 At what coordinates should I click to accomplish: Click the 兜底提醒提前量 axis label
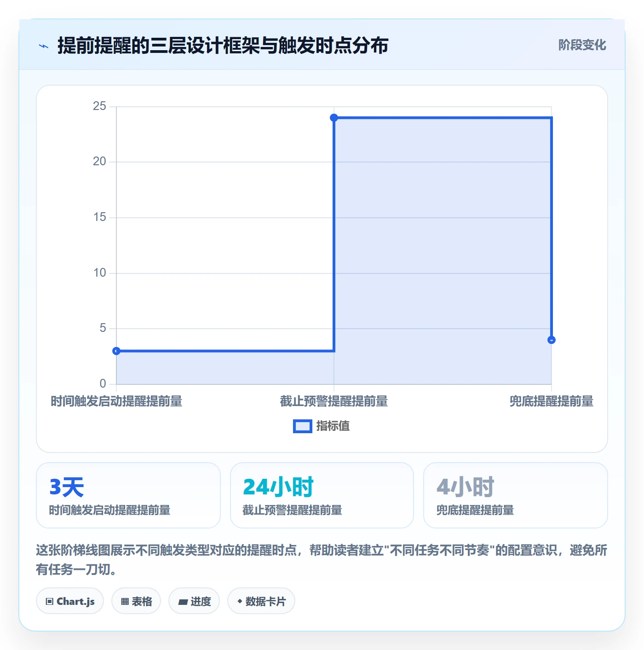[552, 401]
